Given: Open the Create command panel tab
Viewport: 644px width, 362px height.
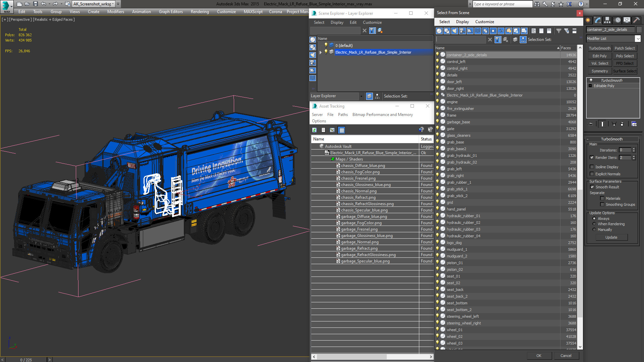Looking at the screenshot, I should 588,20.
